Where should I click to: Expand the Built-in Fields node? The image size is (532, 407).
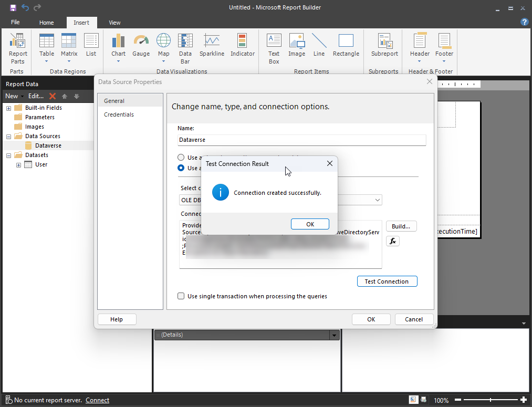(9, 108)
